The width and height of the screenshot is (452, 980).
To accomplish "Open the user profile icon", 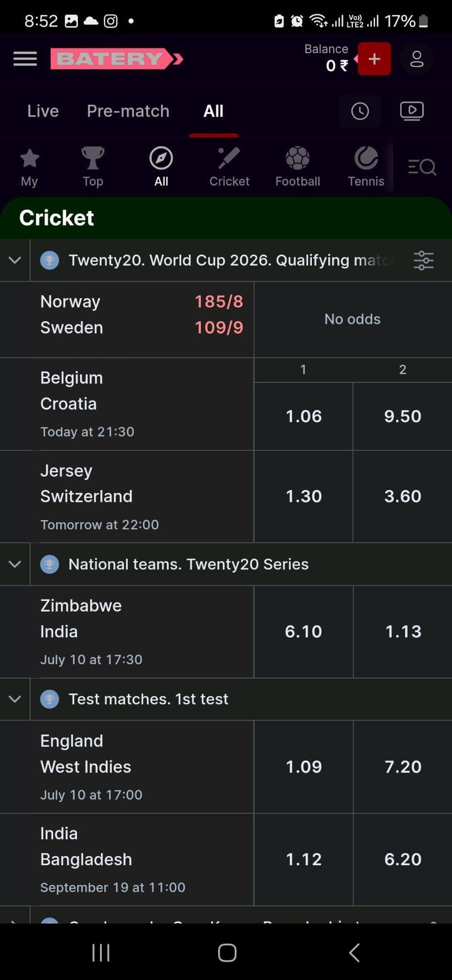I will (x=417, y=58).
